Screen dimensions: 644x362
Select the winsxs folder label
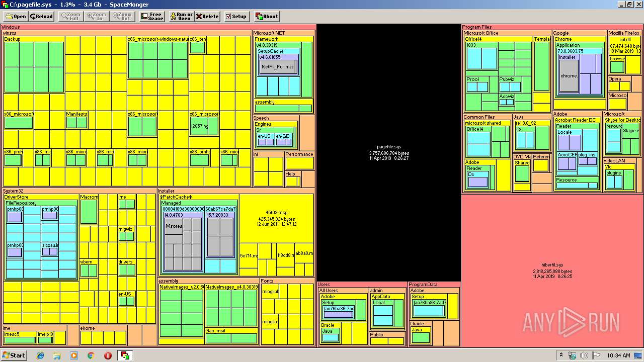10,33
